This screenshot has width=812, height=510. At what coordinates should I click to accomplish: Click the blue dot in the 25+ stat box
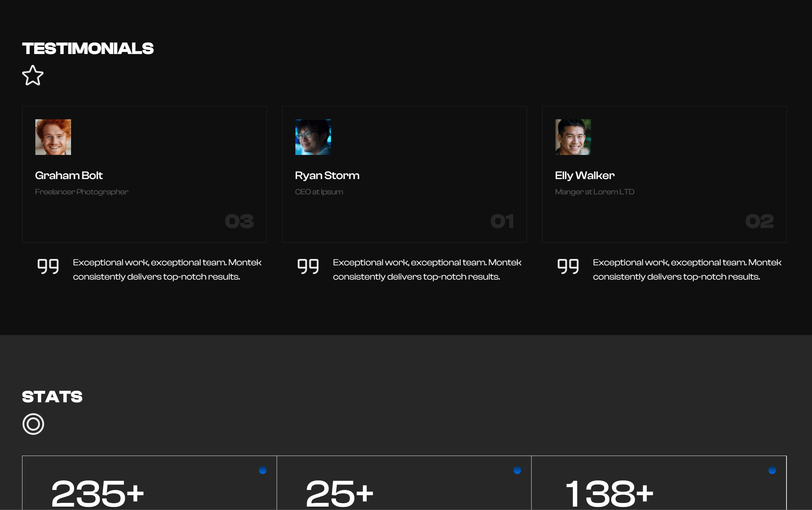[x=517, y=470]
